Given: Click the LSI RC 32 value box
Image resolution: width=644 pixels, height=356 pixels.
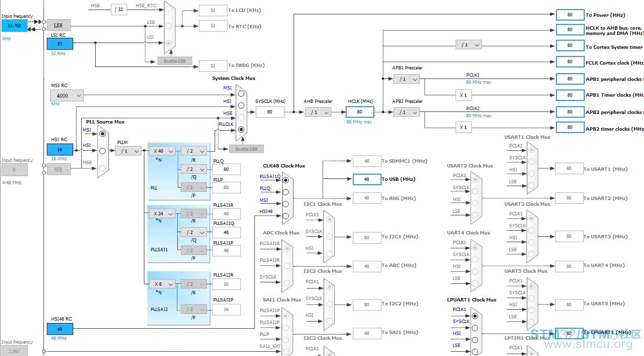Looking at the screenshot, I should (x=60, y=44).
